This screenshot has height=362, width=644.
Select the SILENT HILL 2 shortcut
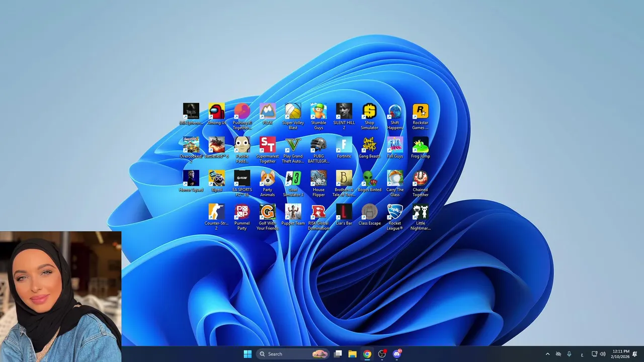pos(344,117)
